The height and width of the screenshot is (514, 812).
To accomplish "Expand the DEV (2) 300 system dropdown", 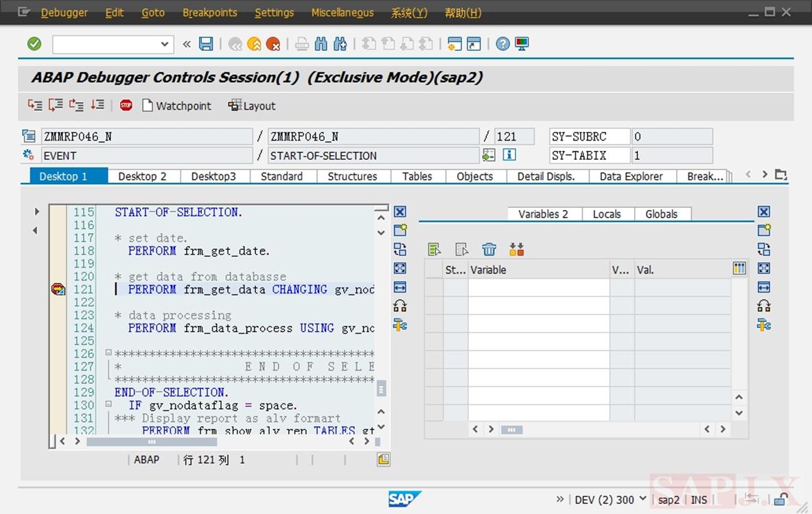I will tap(642, 498).
